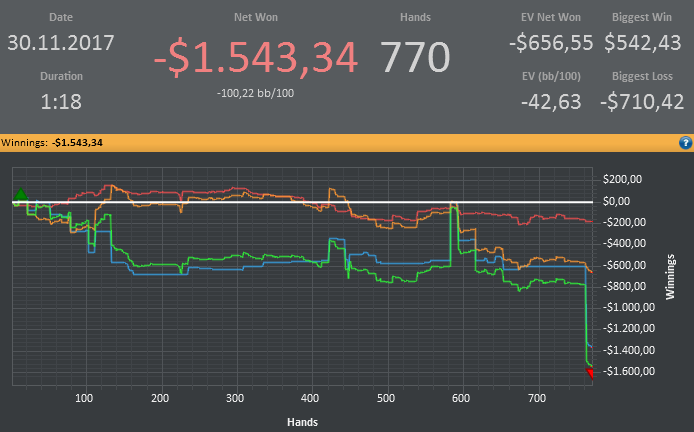Click the Biggest Loss value -$710,42
694x432 pixels.
642,102
